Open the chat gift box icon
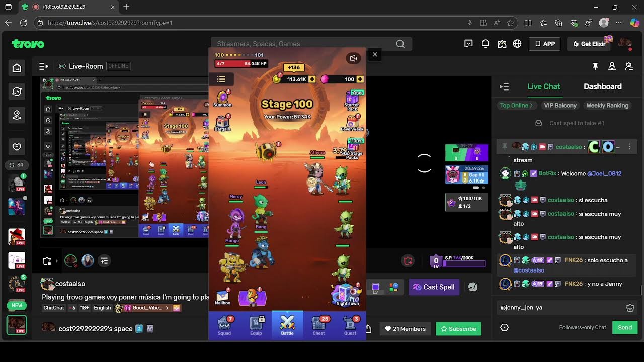644x362 pixels. click(630, 308)
